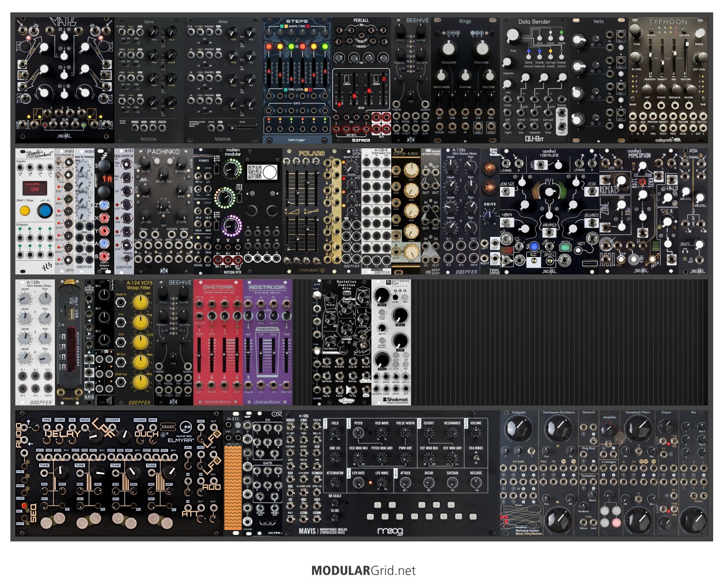This screenshot has height=581, width=728.
Task: Click the Mavis Resonance knob
Action: (x=452, y=433)
